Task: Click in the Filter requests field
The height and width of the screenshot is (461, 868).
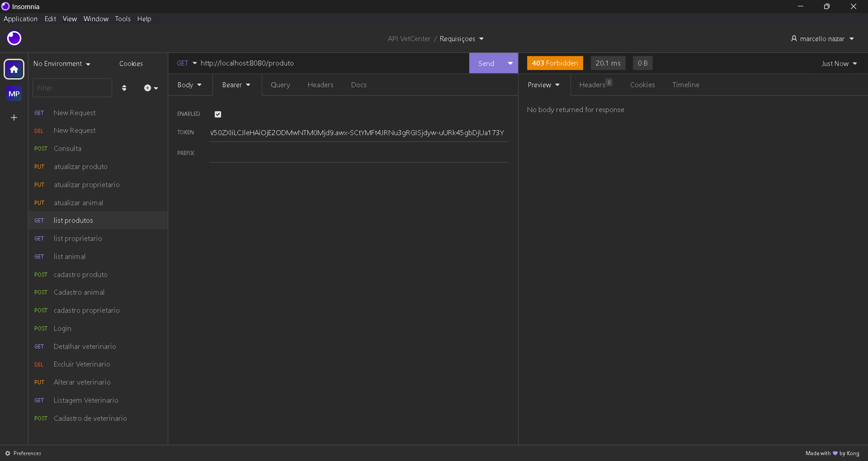Action: (x=72, y=88)
